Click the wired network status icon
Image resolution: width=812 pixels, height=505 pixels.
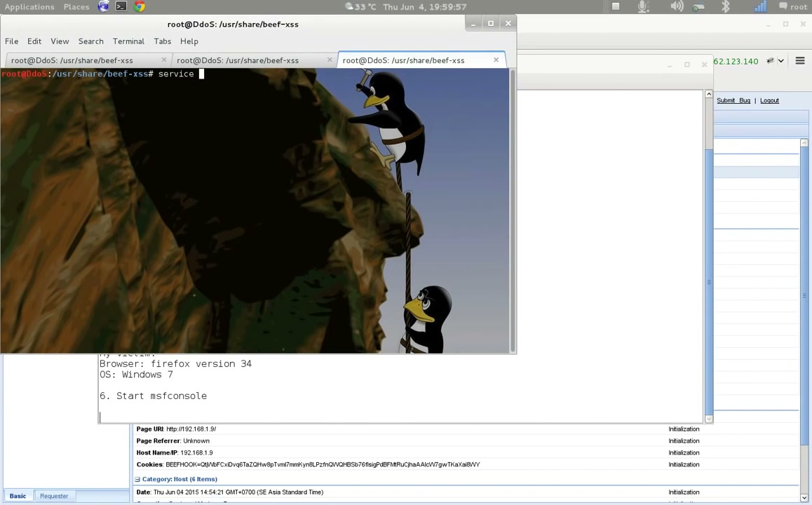(x=698, y=7)
